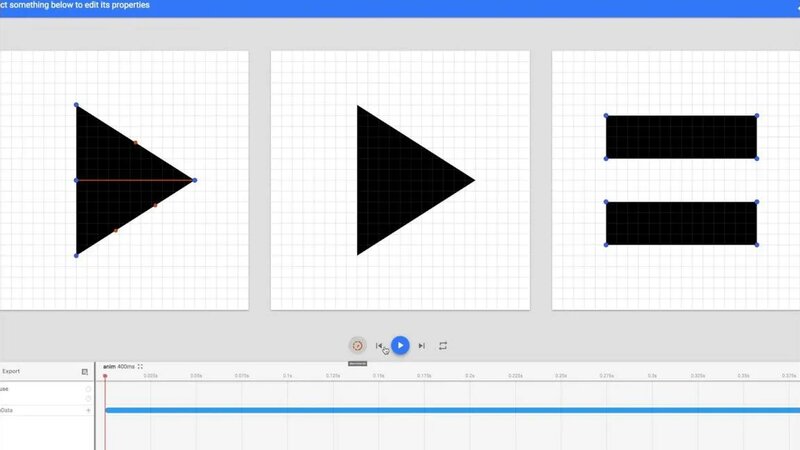Click the lower black rectangle in right canvas
800x450 pixels.
681,223
